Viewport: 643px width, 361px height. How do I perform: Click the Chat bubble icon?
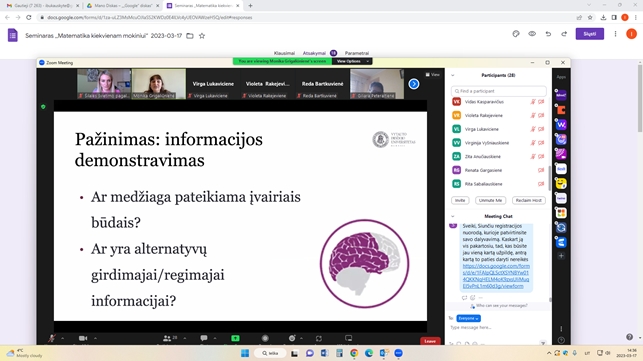pyautogui.click(x=204, y=338)
